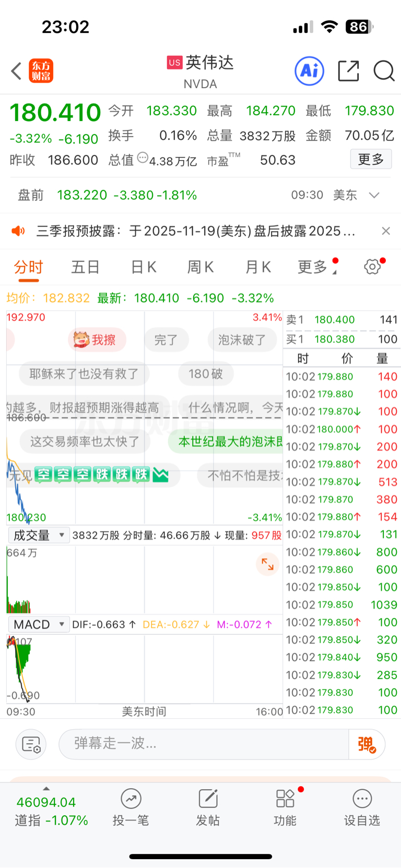This screenshot has height=868, width=401.
Task: Tap the 180破 barrage bubble
Action: coord(205,374)
